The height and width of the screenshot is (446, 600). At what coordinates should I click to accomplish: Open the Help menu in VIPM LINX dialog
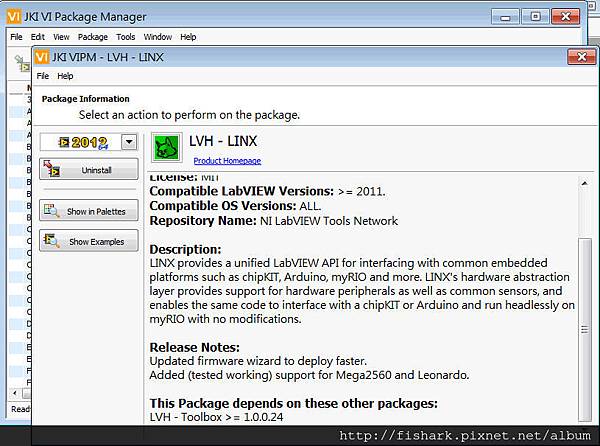pyautogui.click(x=65, y=76)
